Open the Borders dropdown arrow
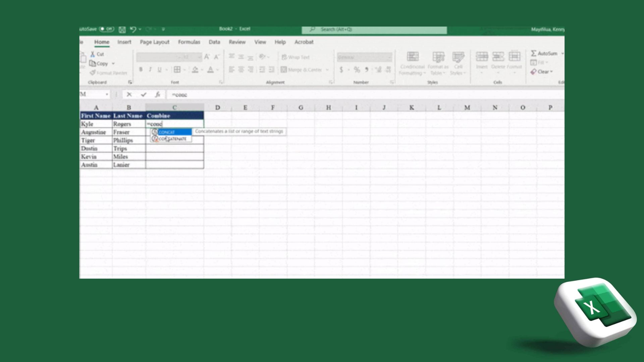644x362 pixels. tap(184, 70)
